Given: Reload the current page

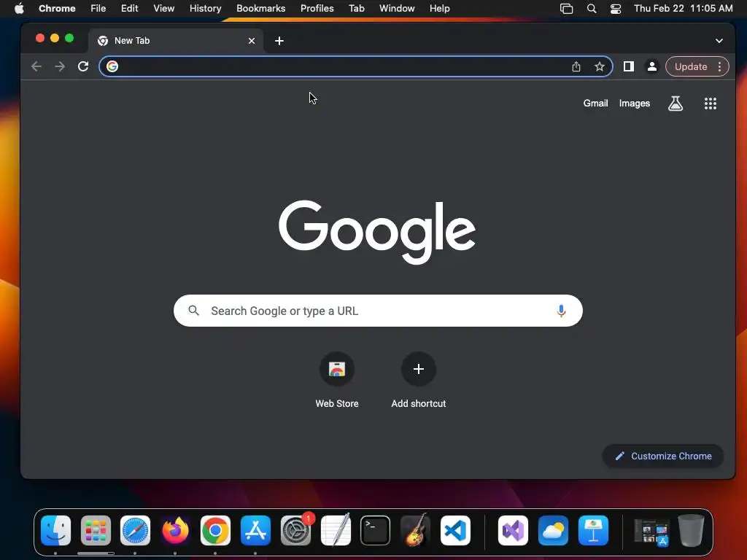Looking at the screenshot, I should coord(83,66).
